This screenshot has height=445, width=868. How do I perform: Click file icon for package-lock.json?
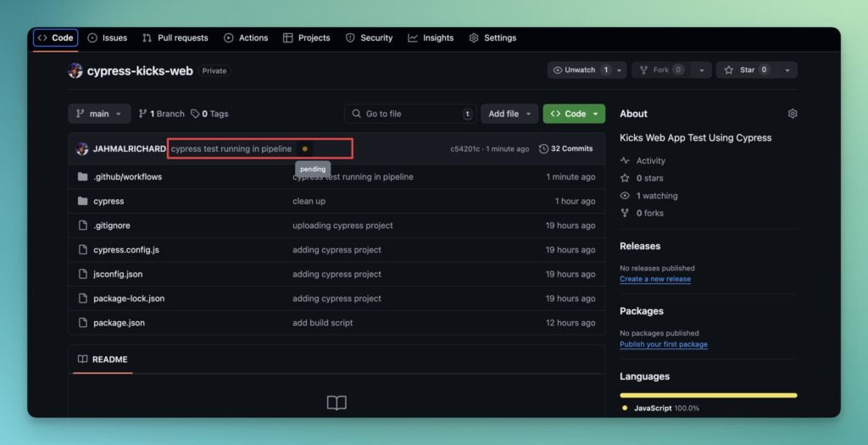[82, 298]
